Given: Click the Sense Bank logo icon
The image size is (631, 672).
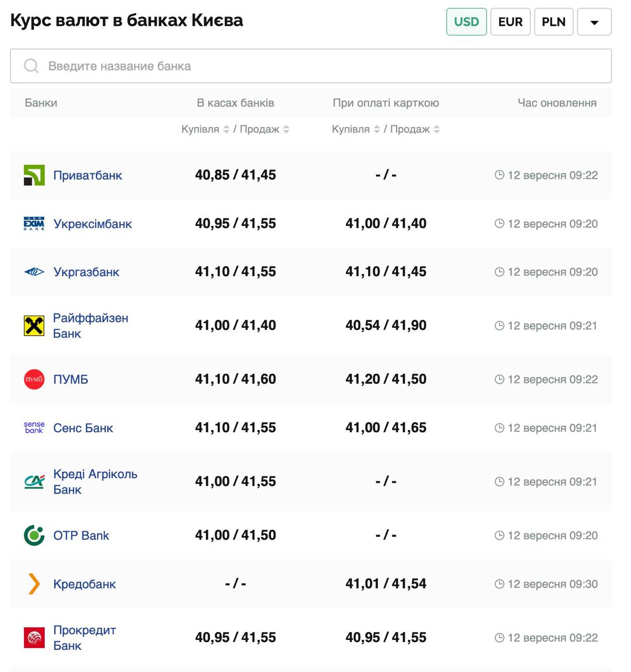Looking at the screenshot, I should 34,428.
